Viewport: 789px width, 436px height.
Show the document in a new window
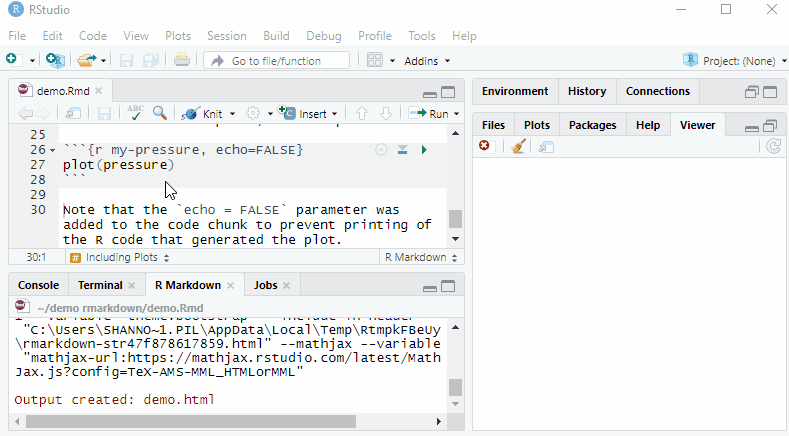click(73, 113)
